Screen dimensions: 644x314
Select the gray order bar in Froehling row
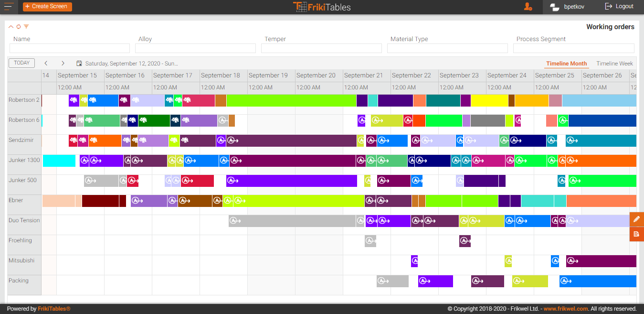tap(370, 241)
